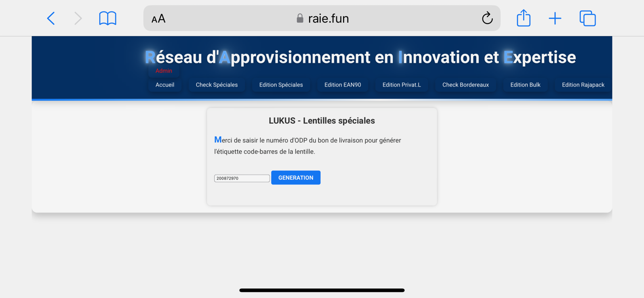Go to the Accueil page
644x298 pixels.
click(x=165, y=85)
